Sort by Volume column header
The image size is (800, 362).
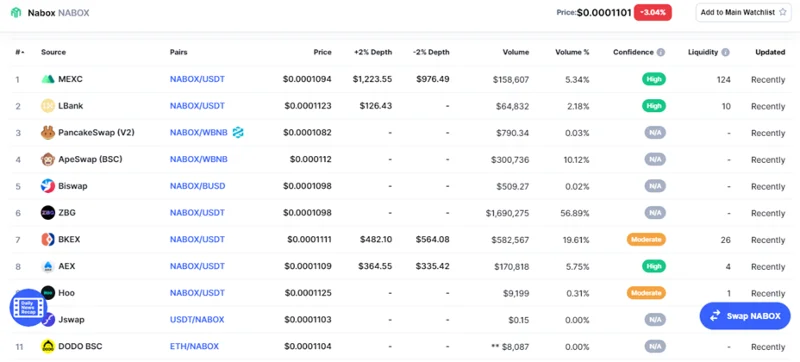516,52
